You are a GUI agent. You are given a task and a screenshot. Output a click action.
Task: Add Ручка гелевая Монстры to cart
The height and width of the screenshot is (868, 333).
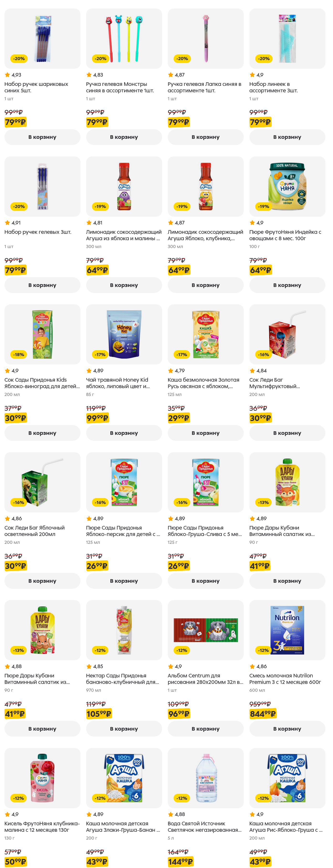pyautogui.click(x=124, y=137)
